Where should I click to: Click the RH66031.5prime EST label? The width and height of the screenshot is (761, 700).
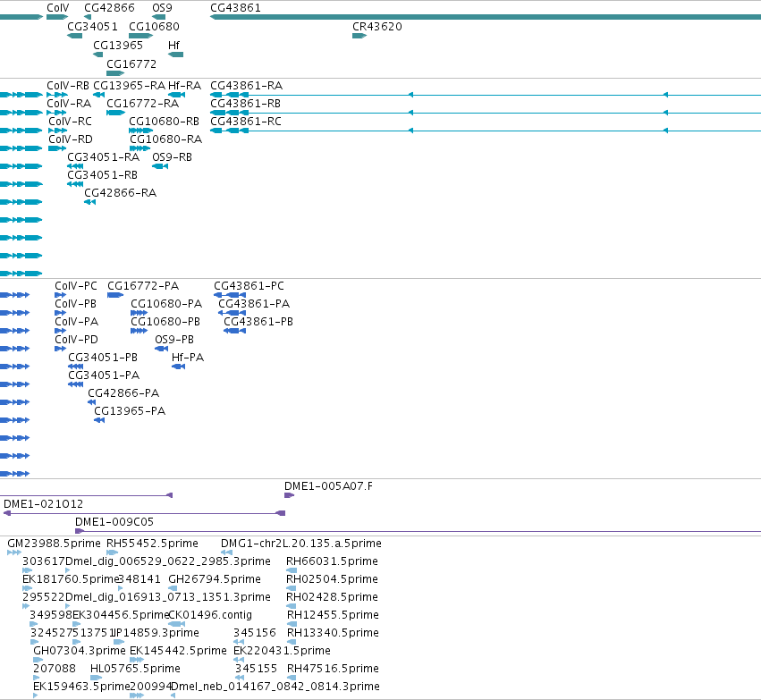tap(332, 561)
